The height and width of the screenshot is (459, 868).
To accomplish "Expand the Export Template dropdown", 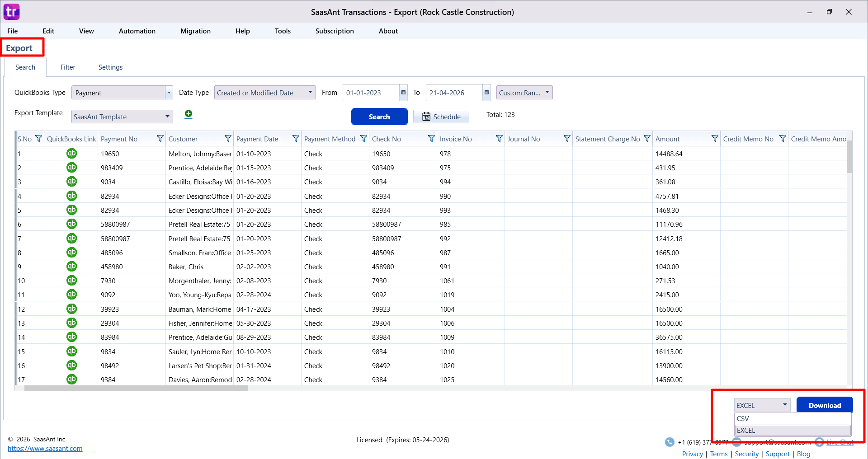I will (167, 117).
